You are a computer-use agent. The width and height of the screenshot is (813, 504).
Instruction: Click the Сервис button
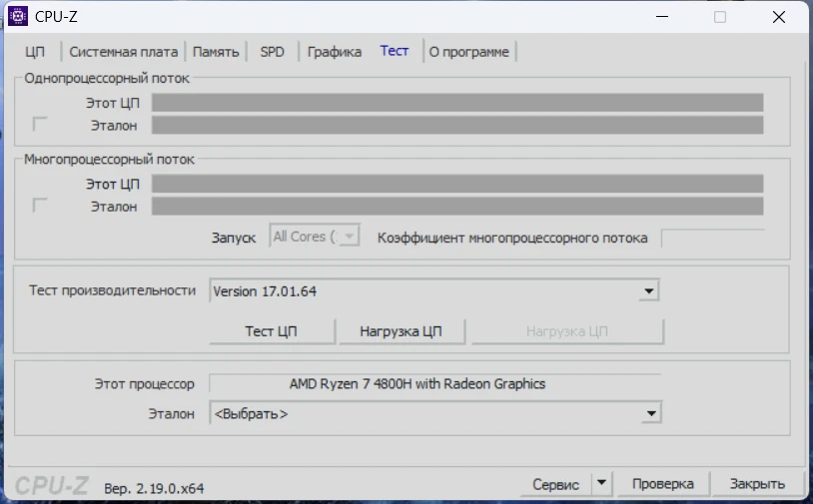point(555,484)
